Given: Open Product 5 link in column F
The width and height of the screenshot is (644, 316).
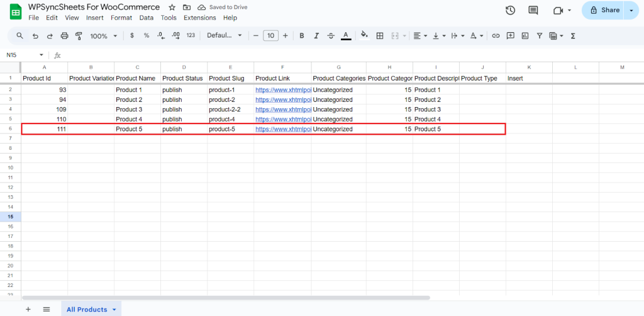Looking at the screenshot, I should (283, 129).
